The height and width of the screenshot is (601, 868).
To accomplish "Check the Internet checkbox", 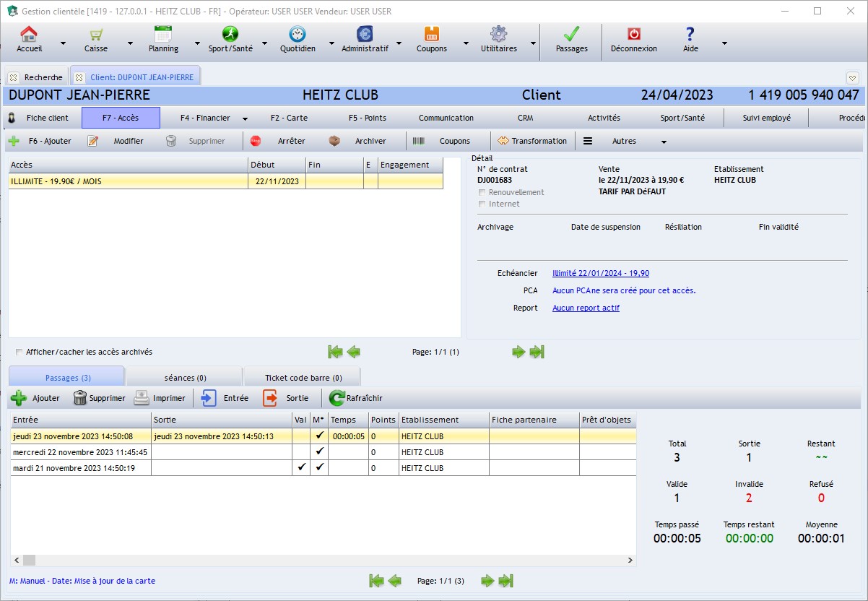I will pos(482,204).
